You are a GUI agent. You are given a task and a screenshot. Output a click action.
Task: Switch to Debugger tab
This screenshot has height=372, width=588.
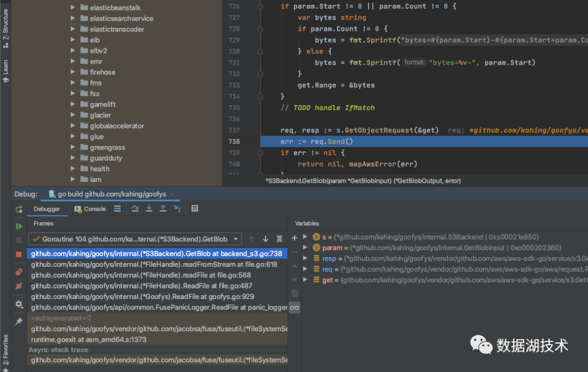(x=47, y=209)
